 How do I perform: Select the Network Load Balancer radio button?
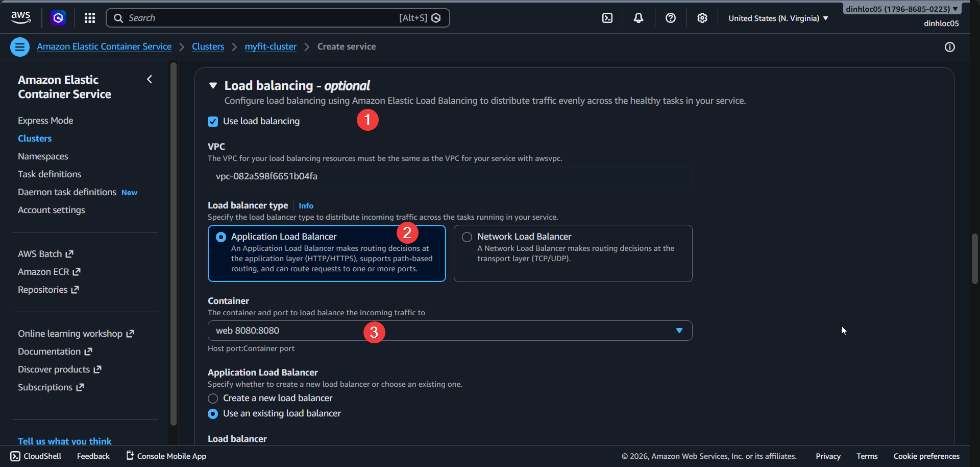[467, 237]
